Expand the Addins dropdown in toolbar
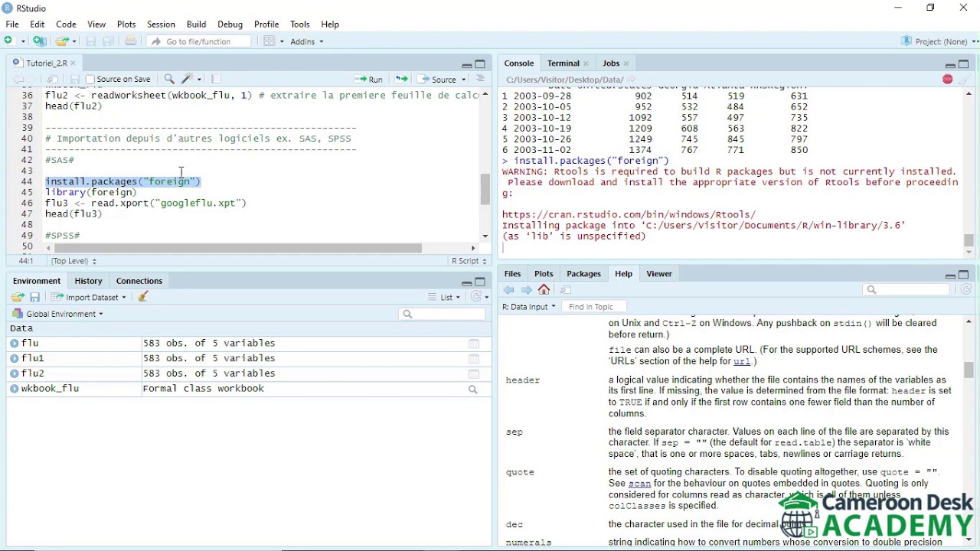This screenshot has height=551, width=980. tap(307, 41)
